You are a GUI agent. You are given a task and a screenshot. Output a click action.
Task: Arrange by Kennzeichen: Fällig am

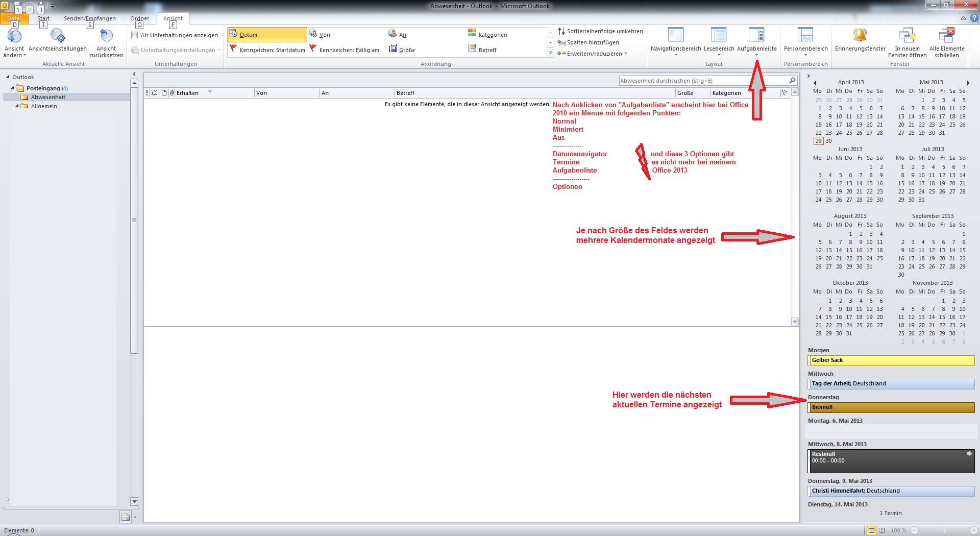tap(345, 50)
